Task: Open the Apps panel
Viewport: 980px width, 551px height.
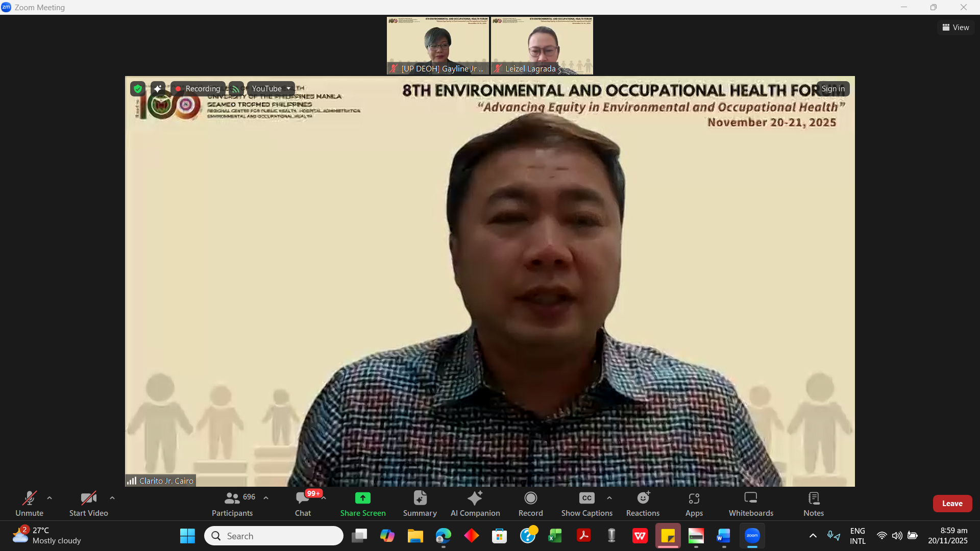Action: click(x=694, y=503)
